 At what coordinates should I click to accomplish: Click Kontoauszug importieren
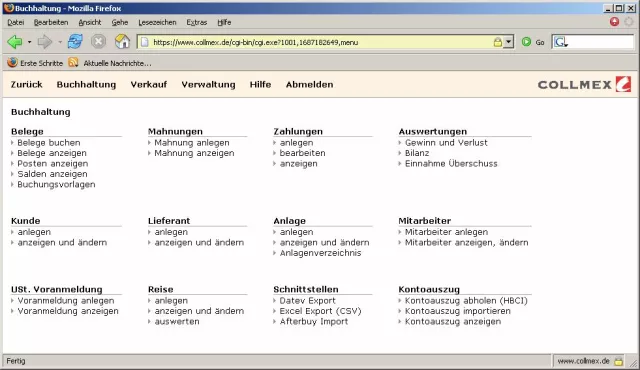(x=458, y=311)
